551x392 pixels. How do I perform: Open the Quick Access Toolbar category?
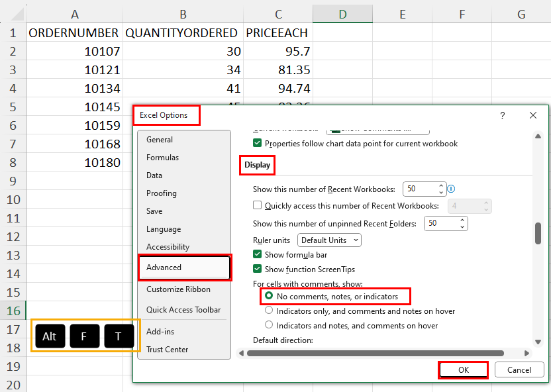(x=183, y=310)
